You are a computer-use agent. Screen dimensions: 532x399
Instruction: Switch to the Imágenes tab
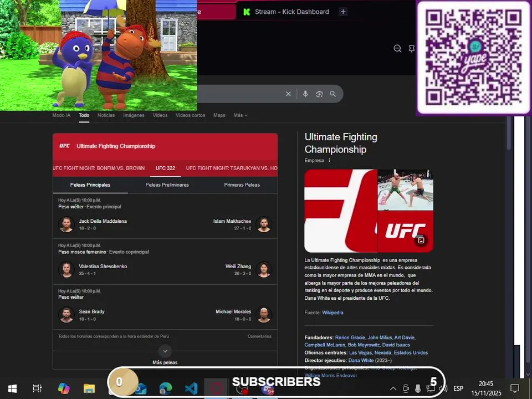point(134,115)
